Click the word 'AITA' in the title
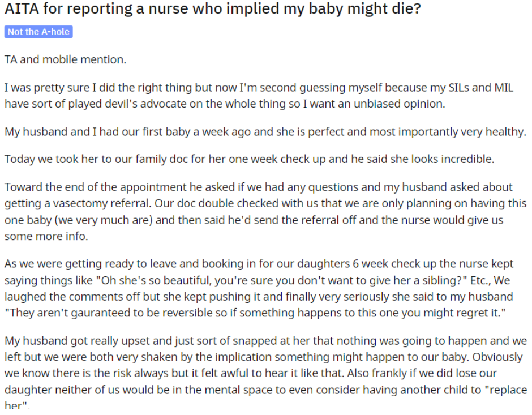 (x=22, y=8)
